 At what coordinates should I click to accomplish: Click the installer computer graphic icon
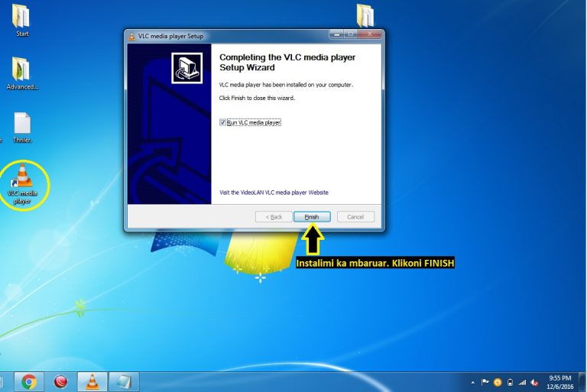tap(186, 68)
